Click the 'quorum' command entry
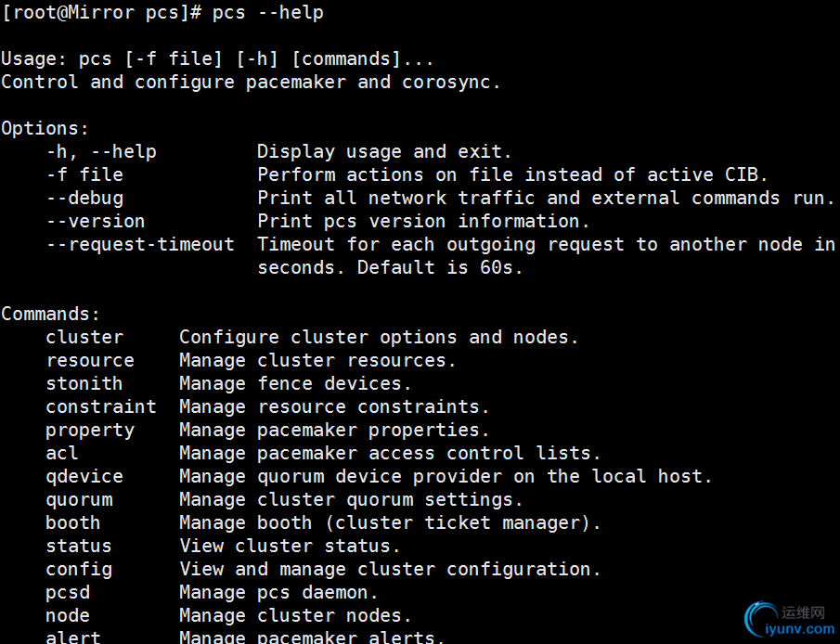 point(79,500)
